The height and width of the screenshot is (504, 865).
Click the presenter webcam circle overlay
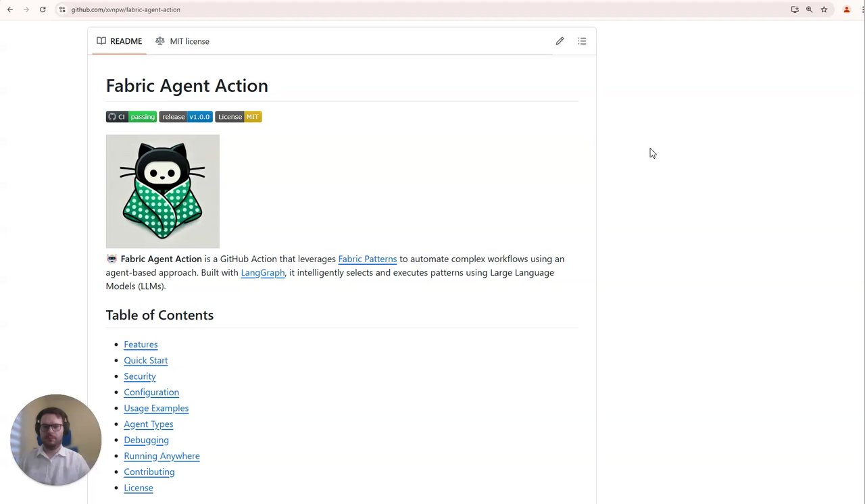click(x=56, y=440)
